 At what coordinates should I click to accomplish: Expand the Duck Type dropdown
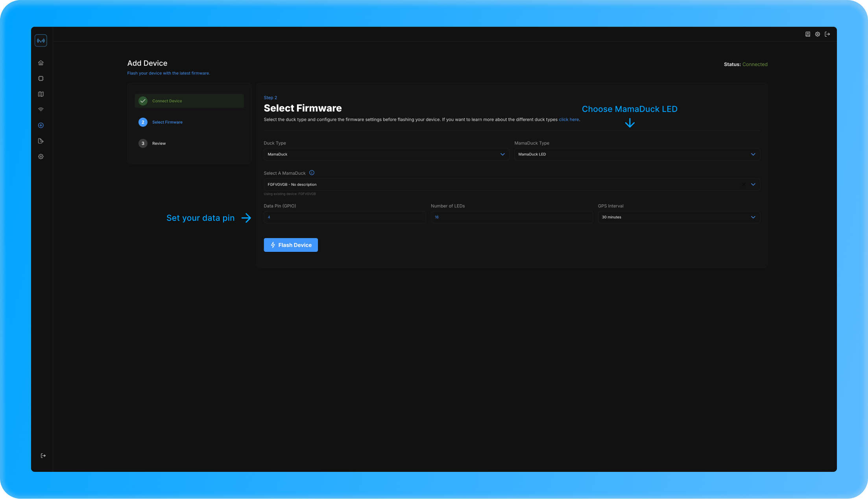coord(386,154)
